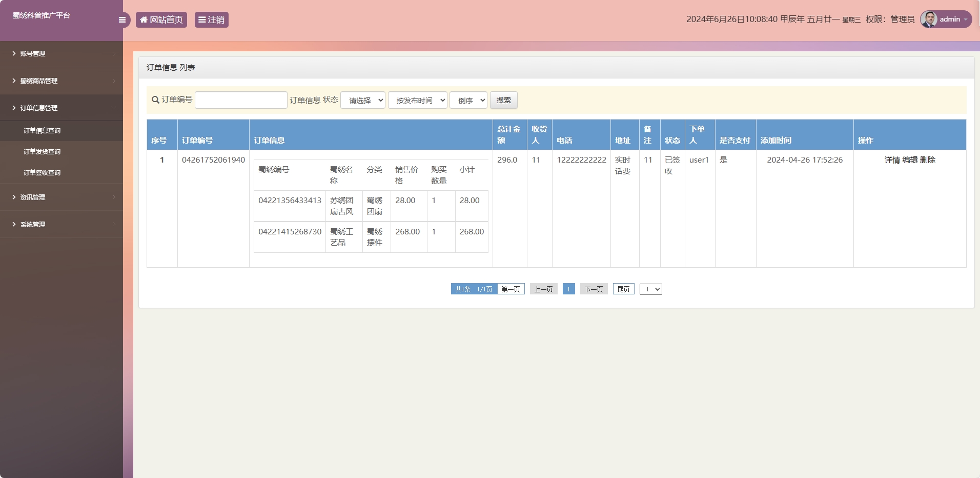The image size is (980, 478).
Task: Click the home icon on 网站首页 button
Action: point(144,19)
